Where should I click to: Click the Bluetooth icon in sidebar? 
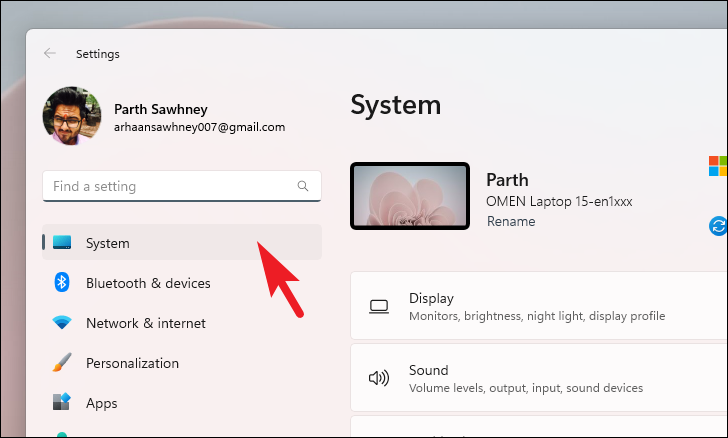pos(62,282)
